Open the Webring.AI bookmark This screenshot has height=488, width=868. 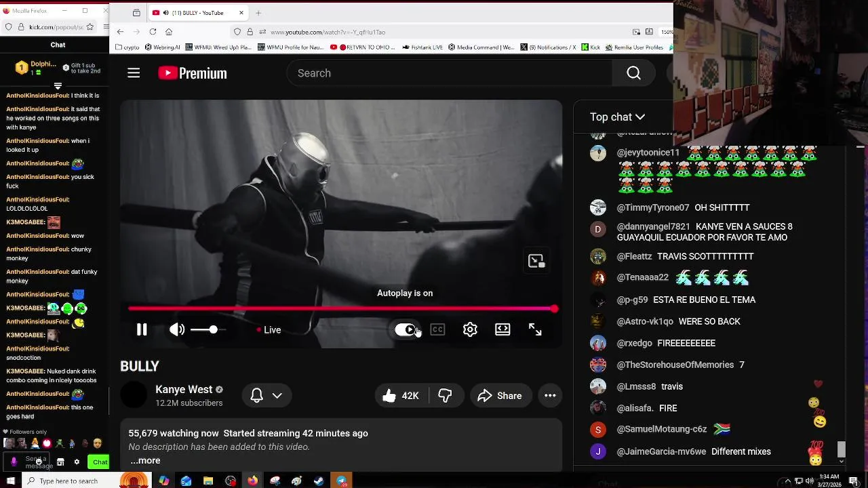(161, 47)
